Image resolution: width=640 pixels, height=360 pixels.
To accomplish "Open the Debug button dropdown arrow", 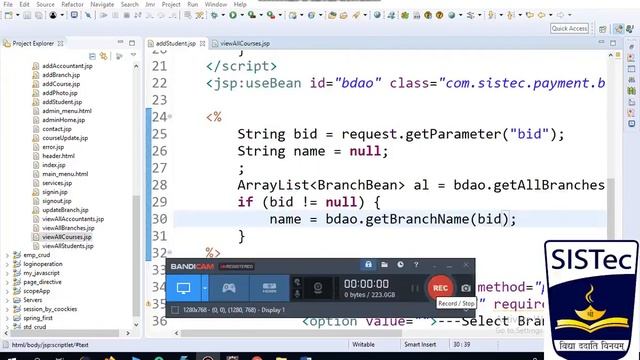I will tap(223, 15).
